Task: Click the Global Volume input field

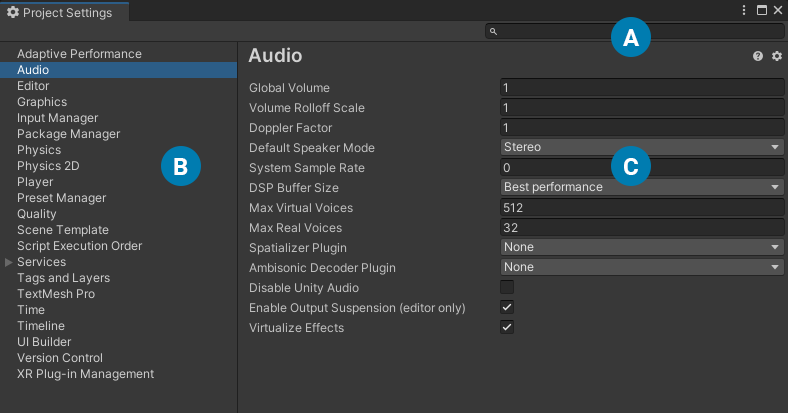Action: 641,88
